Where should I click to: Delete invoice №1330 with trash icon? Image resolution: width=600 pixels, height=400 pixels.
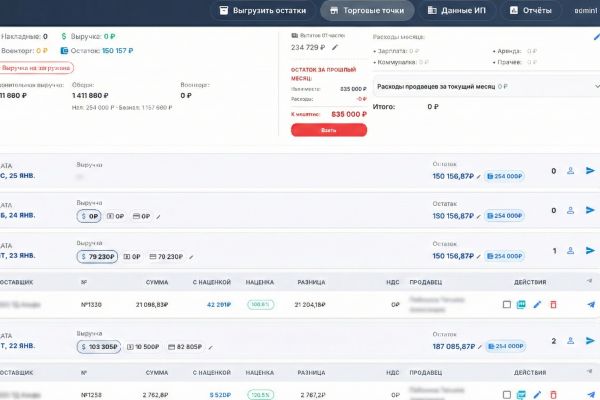tap(553, 305)
